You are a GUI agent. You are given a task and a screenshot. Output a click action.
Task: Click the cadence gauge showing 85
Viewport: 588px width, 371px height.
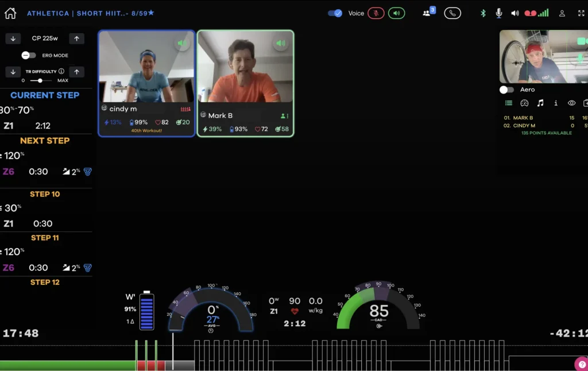(x=378, y=306)
